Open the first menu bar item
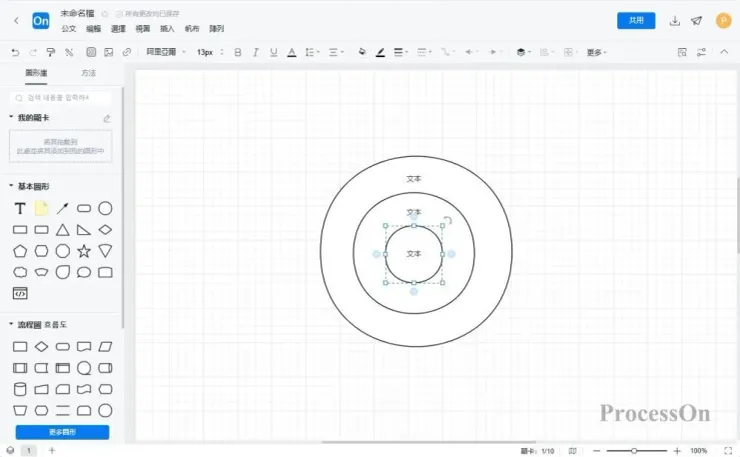 click(68, 29)
